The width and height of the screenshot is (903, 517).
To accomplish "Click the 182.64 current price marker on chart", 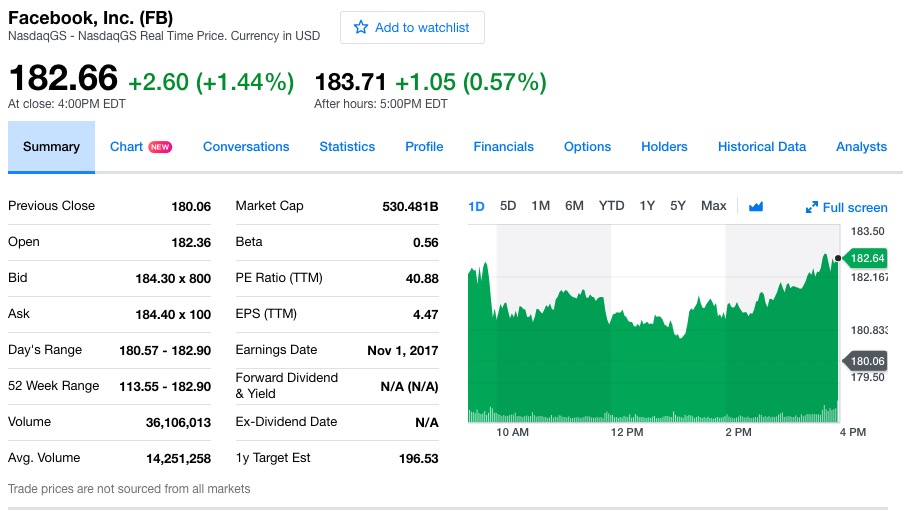I will 868,258.
